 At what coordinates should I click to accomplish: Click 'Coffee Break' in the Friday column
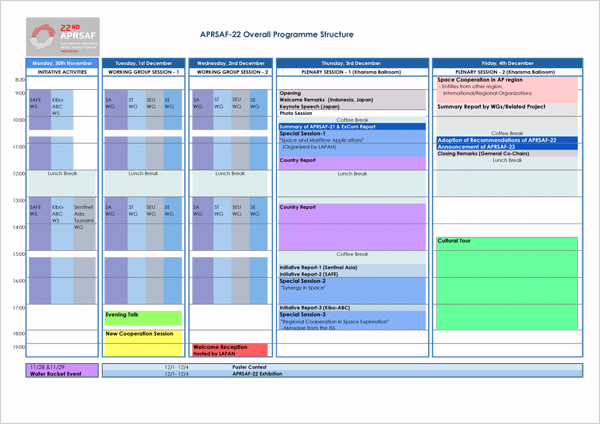coord(507,133)
